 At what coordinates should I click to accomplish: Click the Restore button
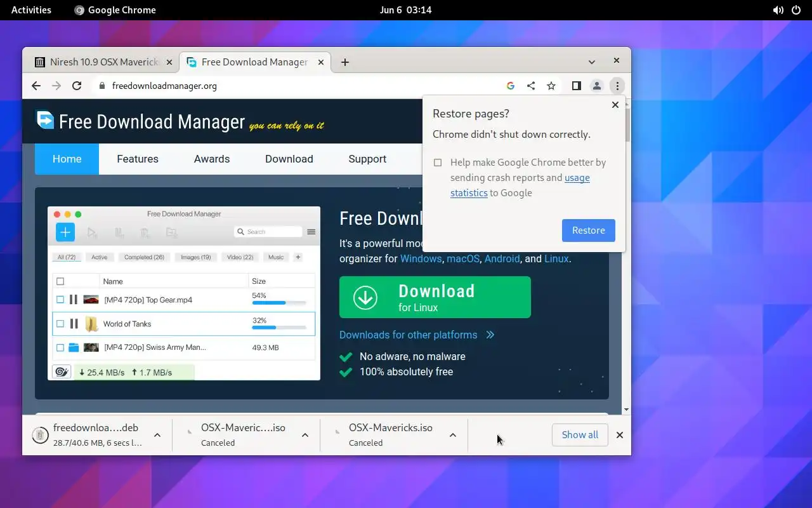588,231
